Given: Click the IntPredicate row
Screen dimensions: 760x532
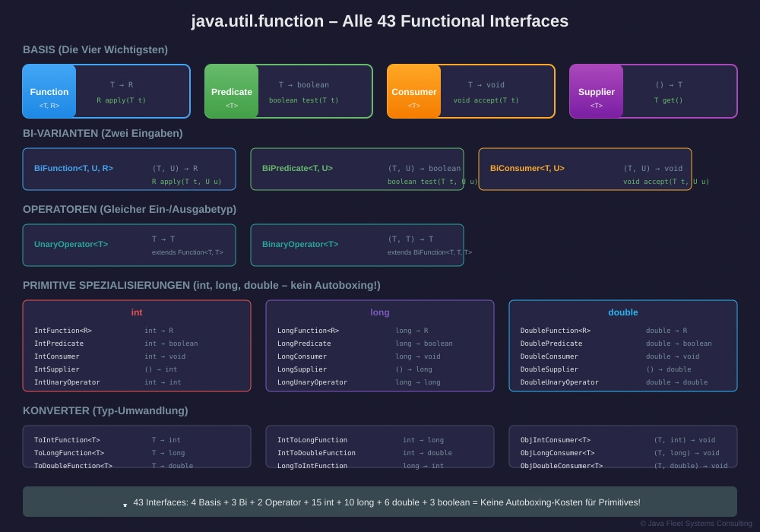Looking at the screenshot, I should (59, 344).
